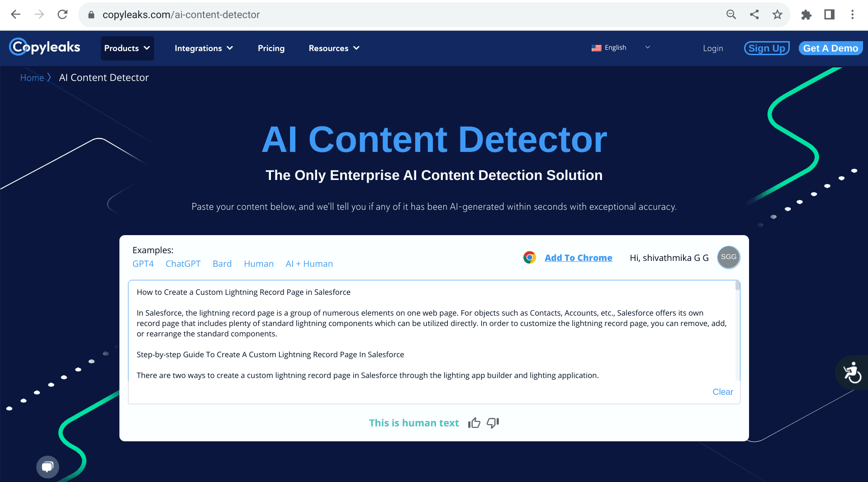
Task: Open the Pricing menu item
Action: click(x=271, y=48)
